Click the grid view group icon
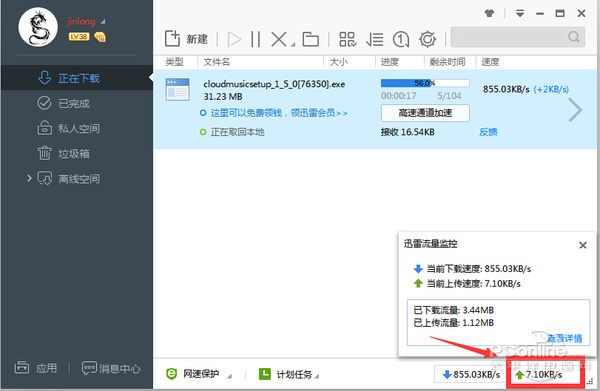 [347, 39]
